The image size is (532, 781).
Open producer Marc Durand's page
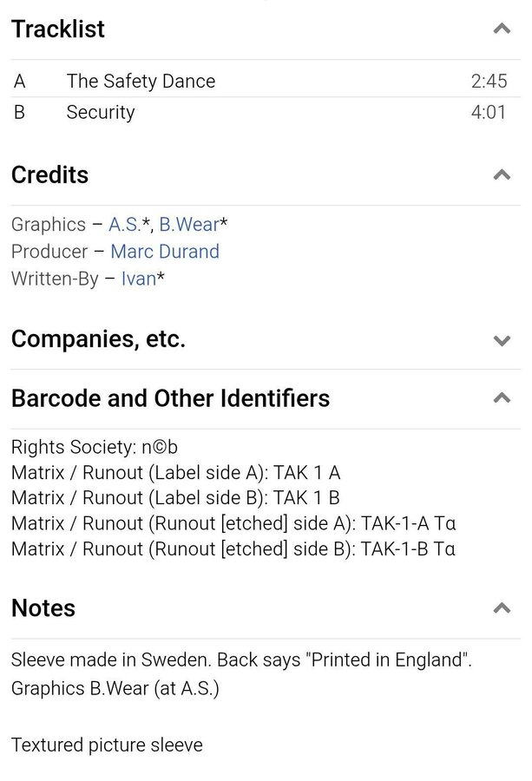click(165, 252)
